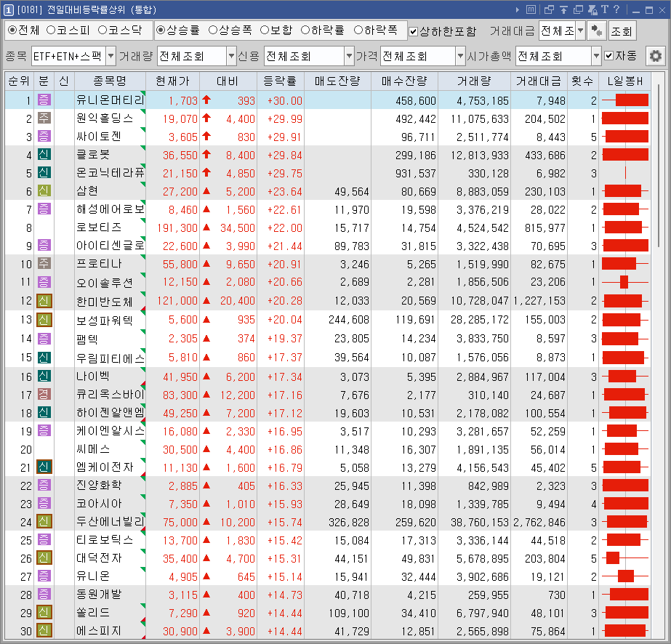Open stock 한미반도체

point(105,301)
